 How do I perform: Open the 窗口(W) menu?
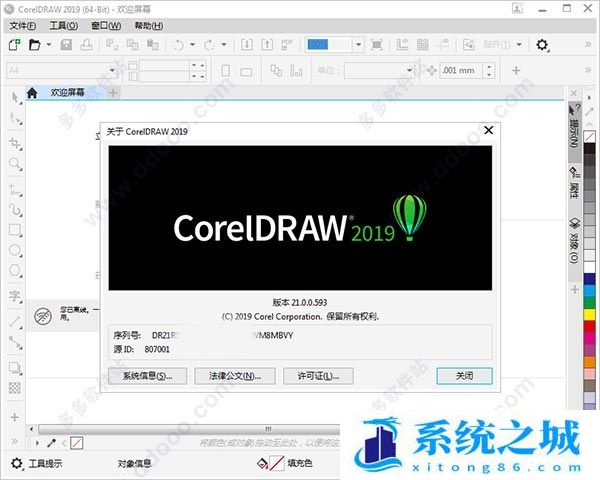[x=106, y=26]
